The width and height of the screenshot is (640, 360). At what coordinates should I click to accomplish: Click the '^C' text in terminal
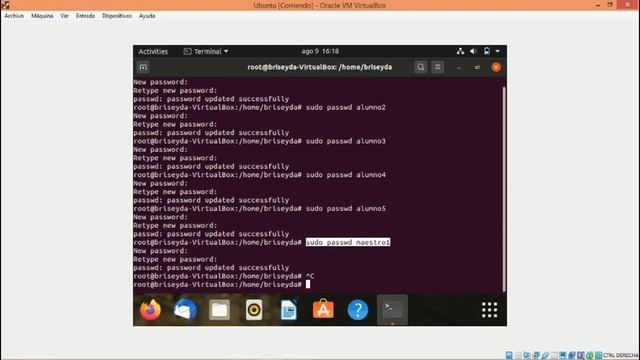(310, 276)
